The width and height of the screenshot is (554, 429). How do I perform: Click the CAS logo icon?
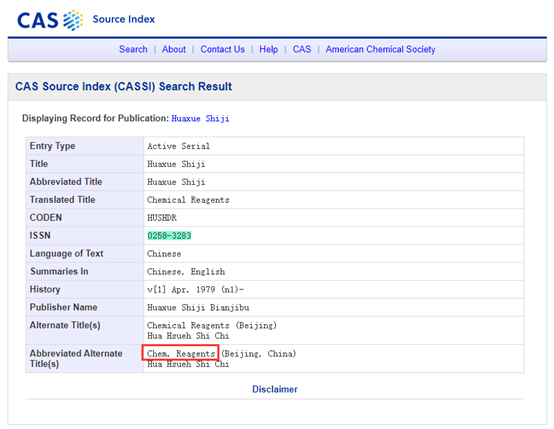tap(50, 20)
